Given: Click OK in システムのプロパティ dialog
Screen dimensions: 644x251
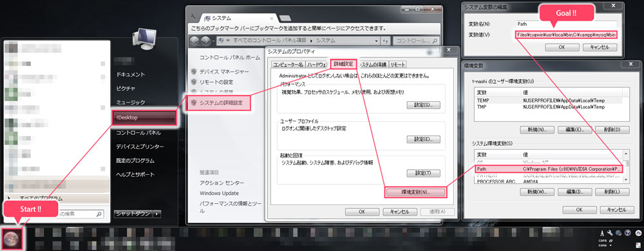Looking at the screenshot, I should click(362, 212).
